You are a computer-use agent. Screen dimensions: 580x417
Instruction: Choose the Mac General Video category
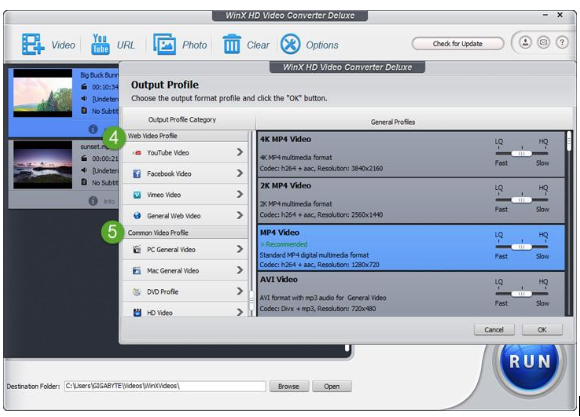point(185,270)
